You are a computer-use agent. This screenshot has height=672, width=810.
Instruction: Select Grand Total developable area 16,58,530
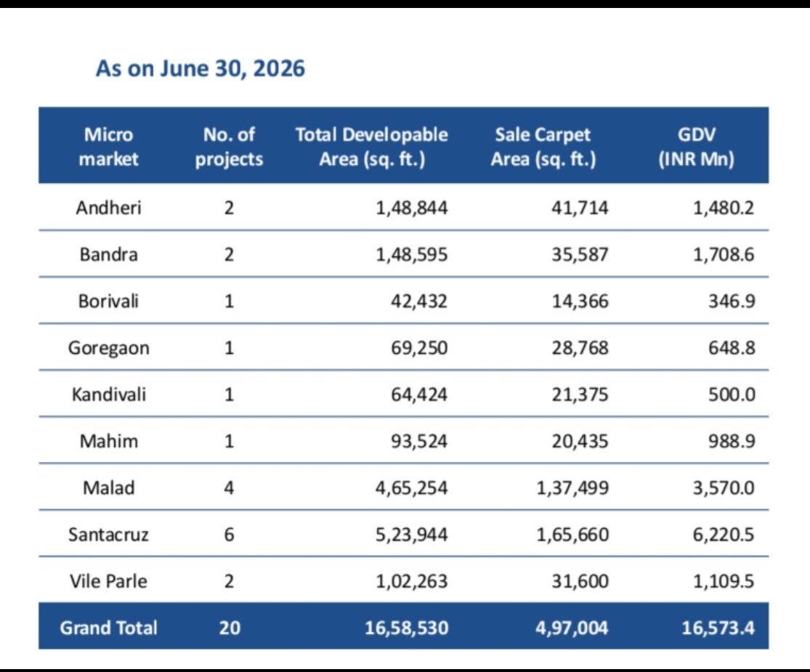point(407,628)
